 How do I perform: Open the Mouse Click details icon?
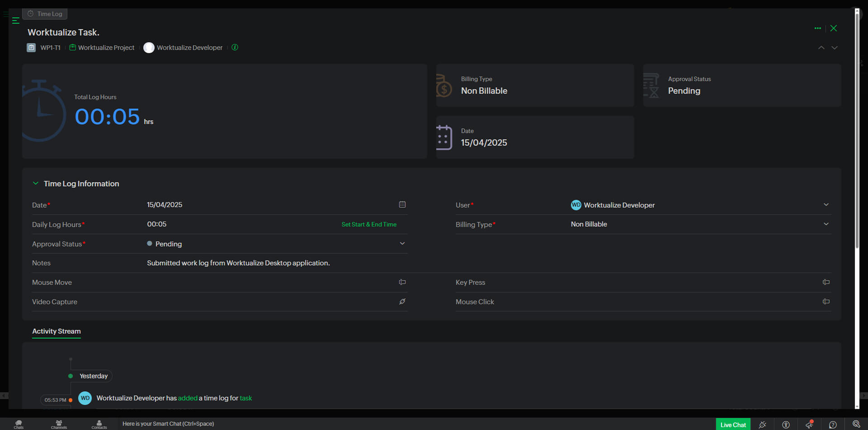826,302
